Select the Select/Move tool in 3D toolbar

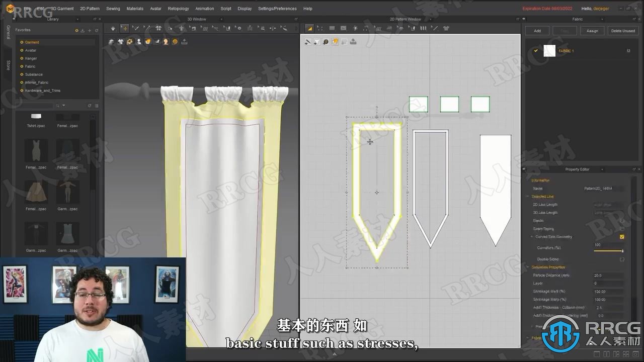[124, 29]
